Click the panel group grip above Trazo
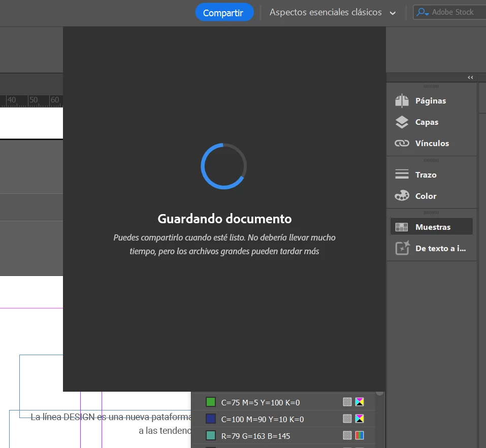The height and width of the screenshot is (448, 486). point(431,160)
